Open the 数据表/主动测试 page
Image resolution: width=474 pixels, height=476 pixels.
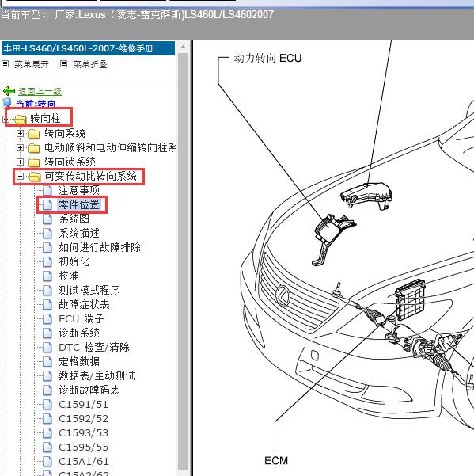[x=97, y=376]
